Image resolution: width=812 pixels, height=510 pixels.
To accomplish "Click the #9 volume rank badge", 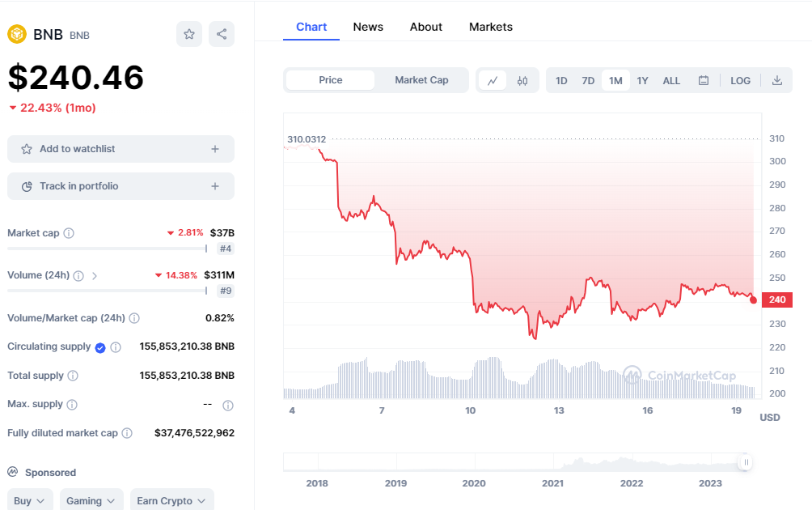I will 226,291.
